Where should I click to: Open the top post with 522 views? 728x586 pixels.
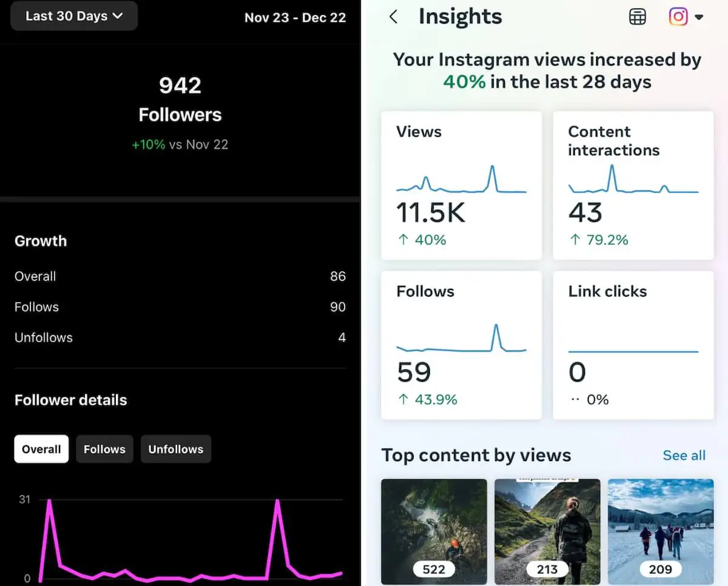tap(433, 531)
